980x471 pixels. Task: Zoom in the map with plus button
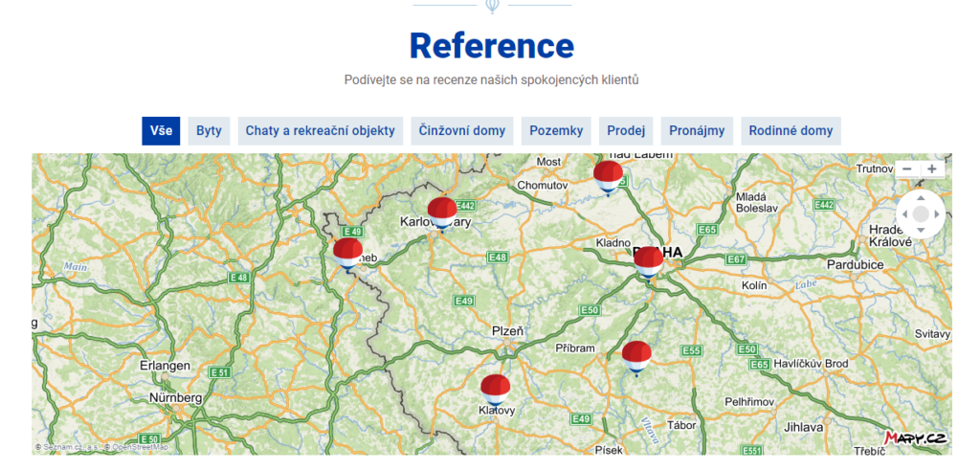932,169
